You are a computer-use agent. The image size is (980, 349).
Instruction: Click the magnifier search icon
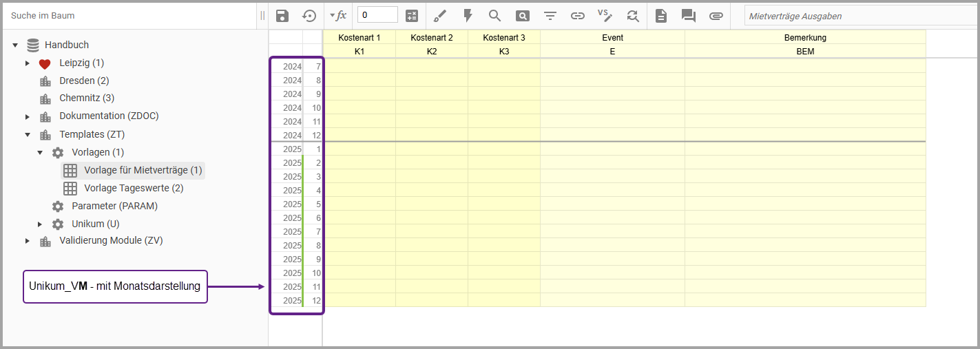(x=494, y=16)
